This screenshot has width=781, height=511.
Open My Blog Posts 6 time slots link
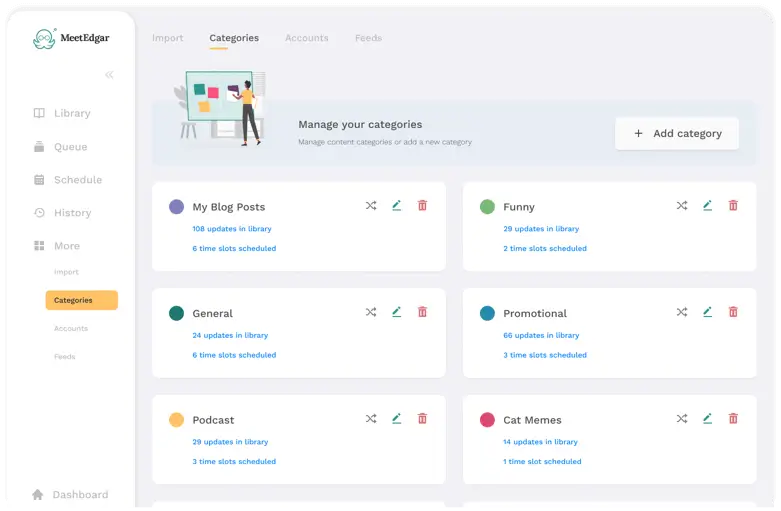[x=234, y=248]
